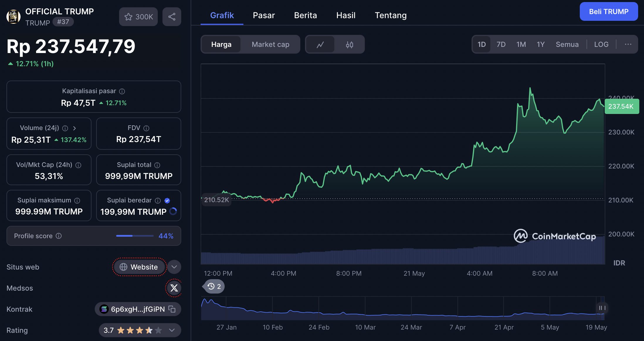Screen dimensions: 644x341
Task: Open Volume (24j) details arrow
Action: click(x=74, y=128)
